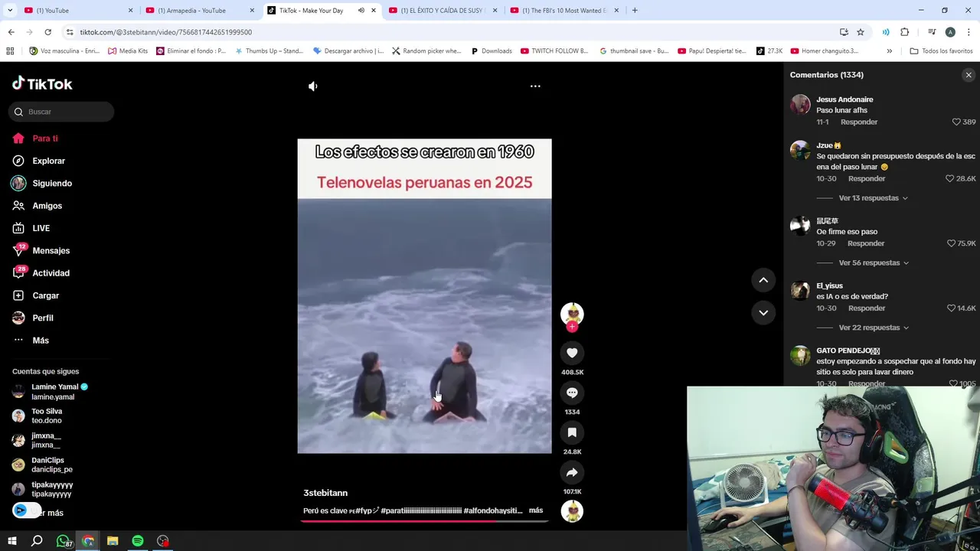Expand Ver 22 respuestas
This screenshot has height=551, width=980.
pyautogui.click(x=873, y=328)
